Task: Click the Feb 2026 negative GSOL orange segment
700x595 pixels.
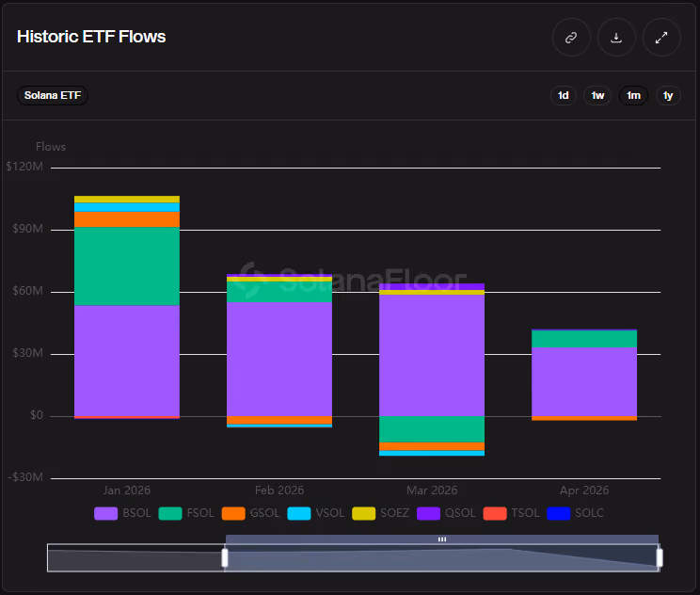Action: pyautogui.click(x=279, y=420)
